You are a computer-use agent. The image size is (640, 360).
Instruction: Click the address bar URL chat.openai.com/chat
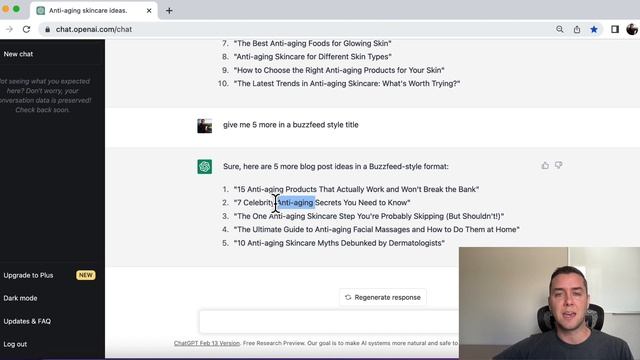94,29
